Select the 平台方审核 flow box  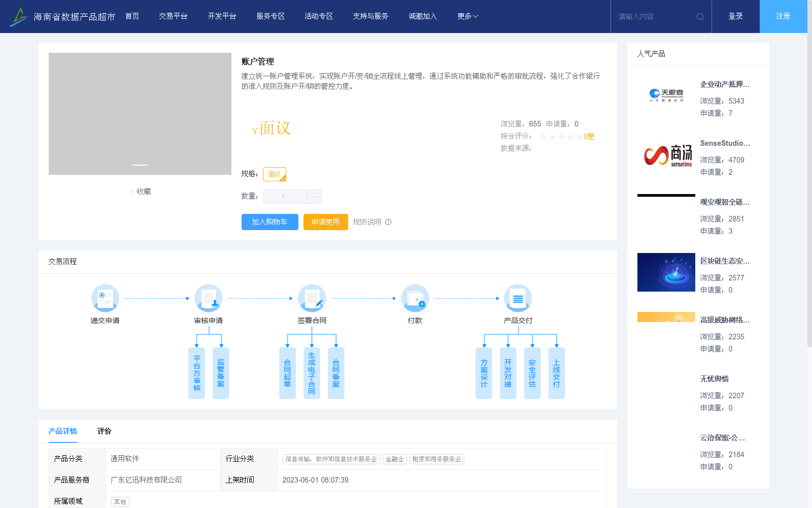point(197,373)
